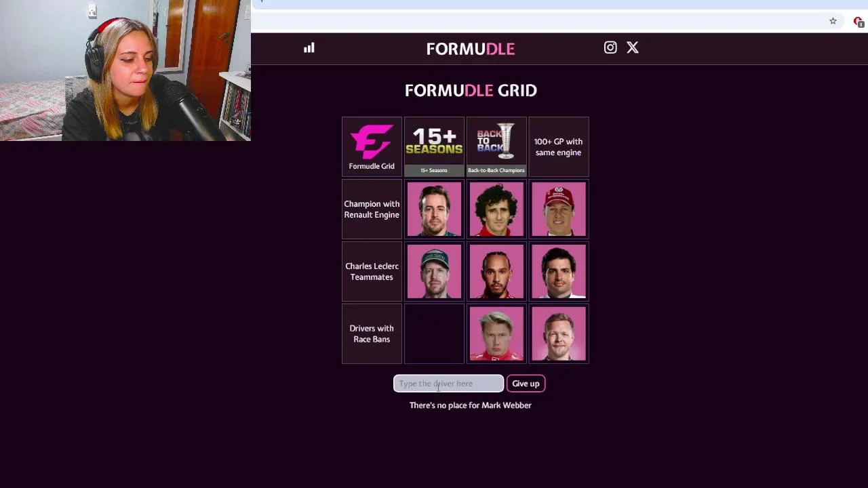Select the bearded driver photo in Race Bans row
Screen dimensions: 868x488
pyautogui.click(x=559, y=333)
